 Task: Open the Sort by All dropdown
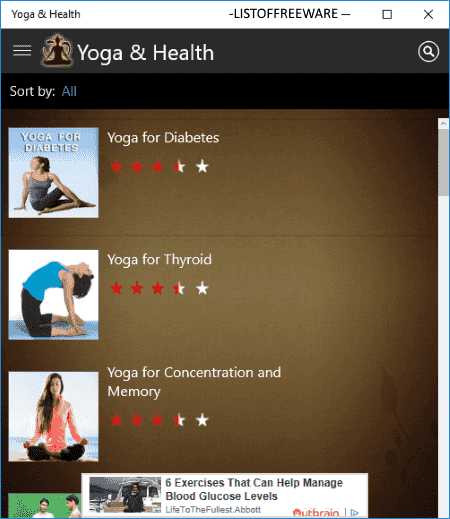69,91
